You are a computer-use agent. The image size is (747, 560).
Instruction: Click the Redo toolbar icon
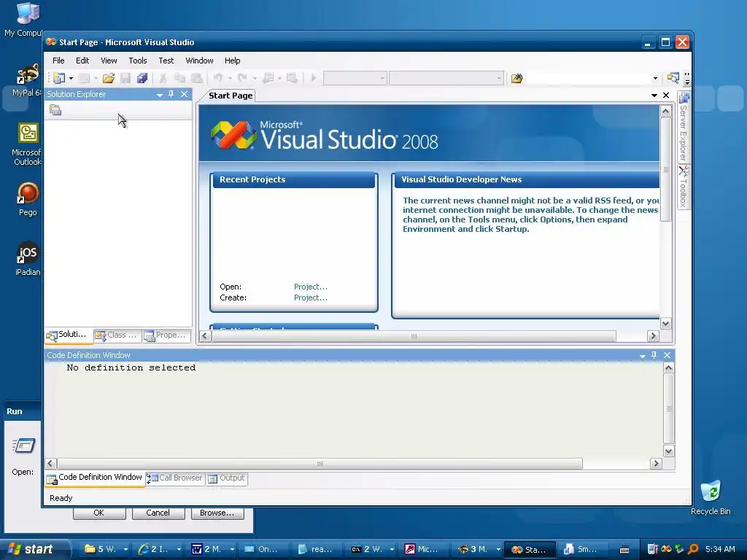point(242,77)
